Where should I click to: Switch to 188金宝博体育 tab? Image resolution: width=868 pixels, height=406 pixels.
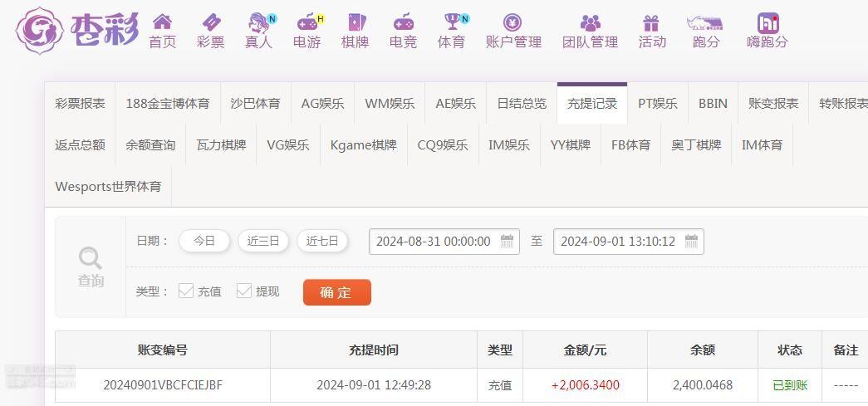(168, 104)
